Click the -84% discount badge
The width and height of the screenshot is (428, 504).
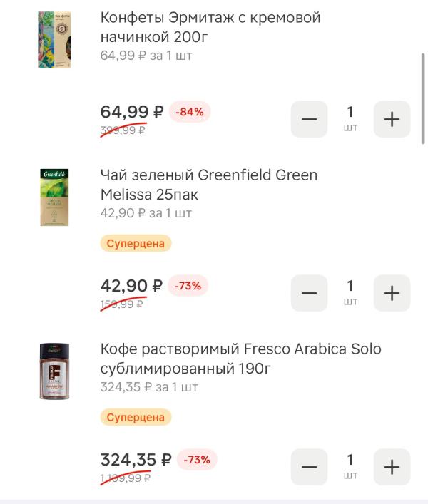[190, 112]
